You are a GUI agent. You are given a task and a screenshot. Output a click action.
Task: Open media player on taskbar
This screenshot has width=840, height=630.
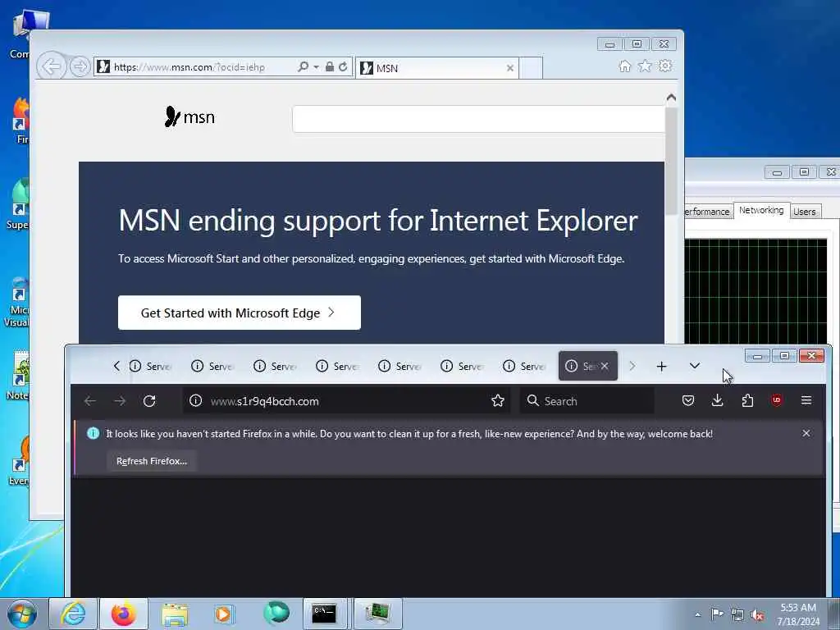click(x=225, y=614)
